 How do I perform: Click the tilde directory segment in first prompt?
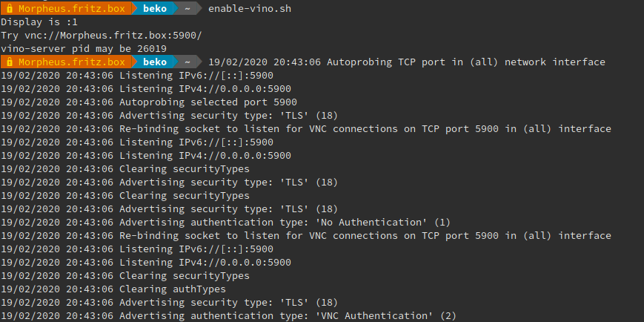tap(187, 9)
